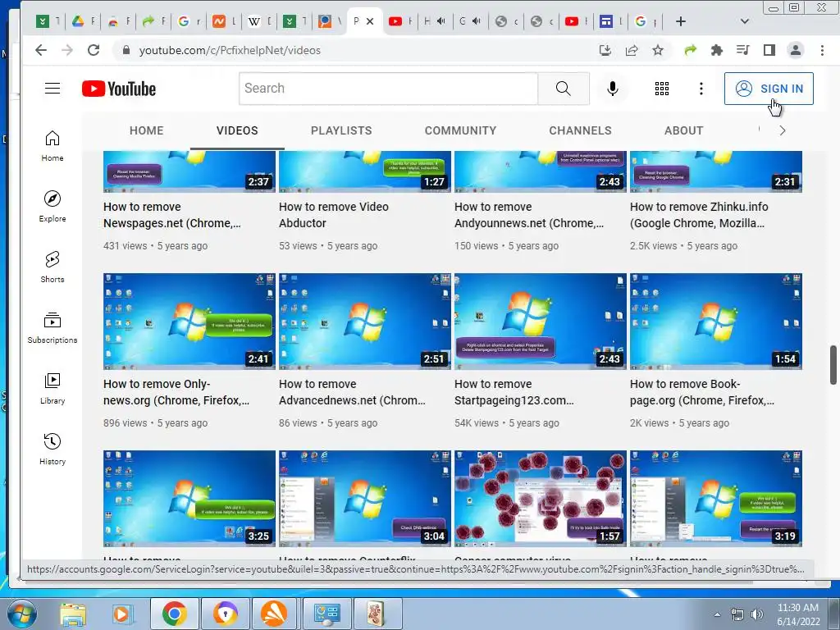The height and width of the screenshot is (630, 840).
Task: Open Explore in the sidebar
Action: [52, 206]
